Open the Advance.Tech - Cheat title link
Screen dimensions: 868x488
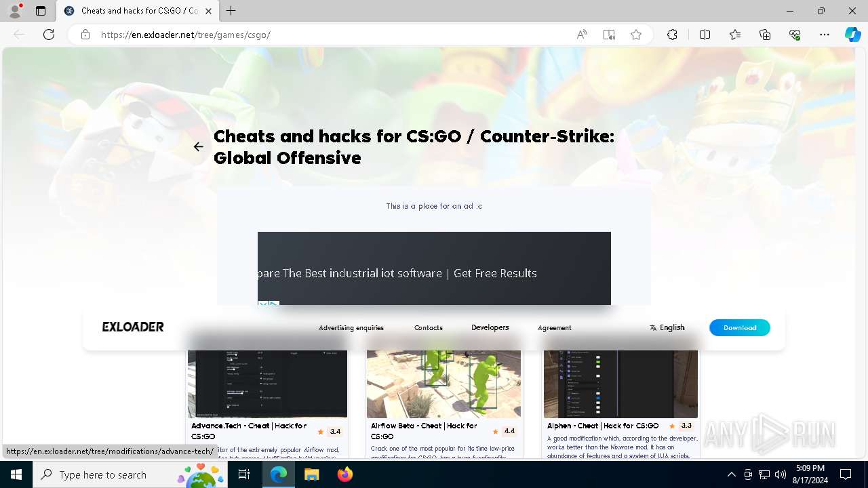click(249, 431)
